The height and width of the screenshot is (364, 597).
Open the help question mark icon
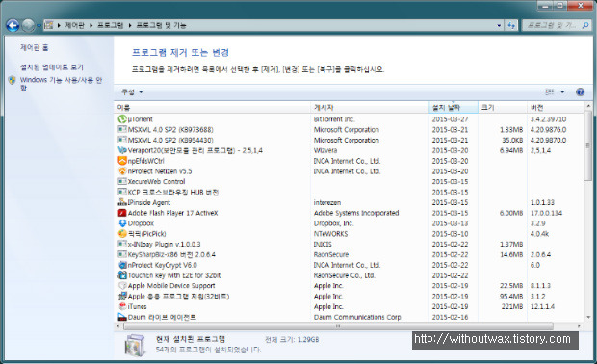[x=580, y=91]
